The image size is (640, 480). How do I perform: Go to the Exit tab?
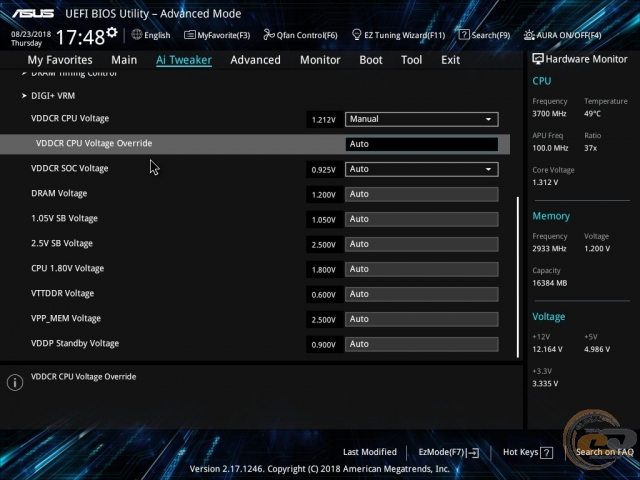450,60
